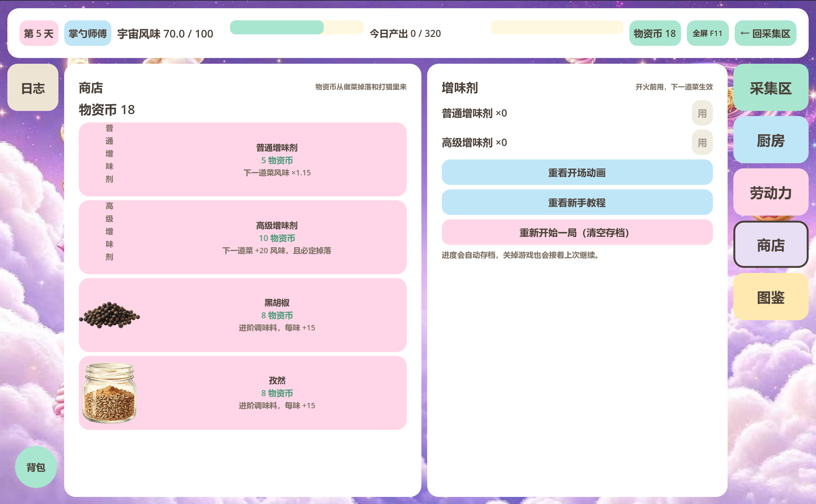
Task: Click the 物资币 18 badge in header
Action: (x=655, y=33)
